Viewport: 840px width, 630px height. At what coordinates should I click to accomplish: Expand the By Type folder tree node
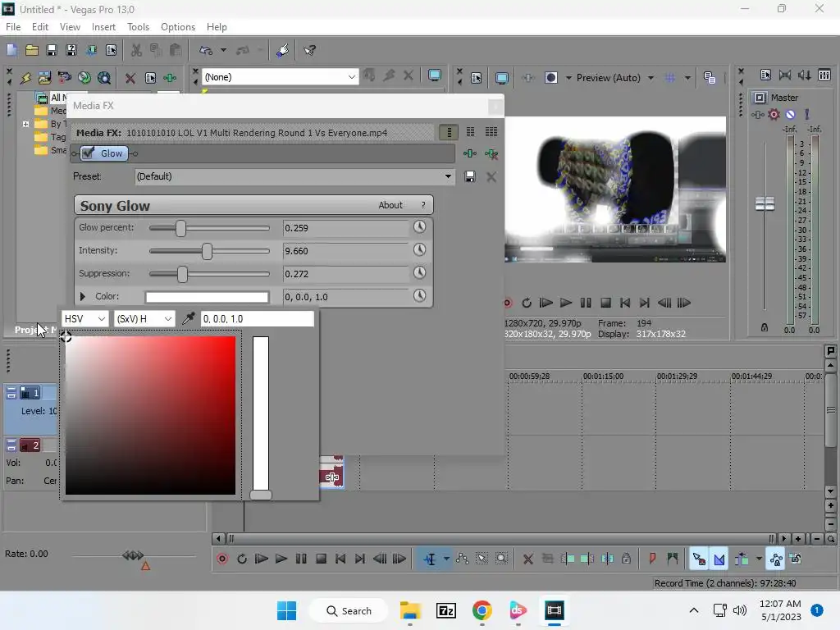tap(25, 124)
